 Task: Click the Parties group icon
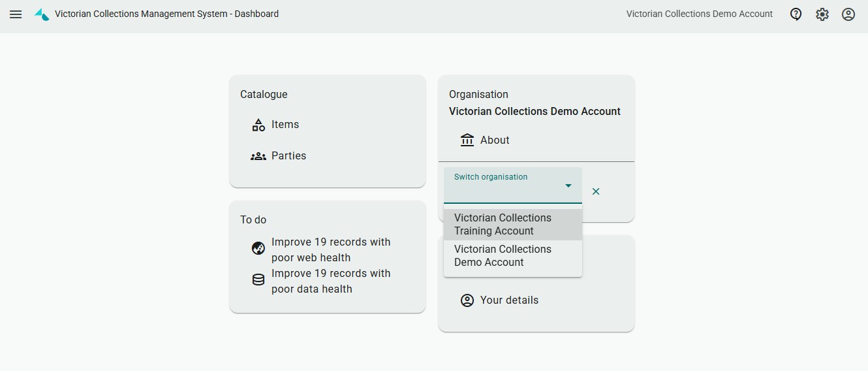tap(258, 156)
